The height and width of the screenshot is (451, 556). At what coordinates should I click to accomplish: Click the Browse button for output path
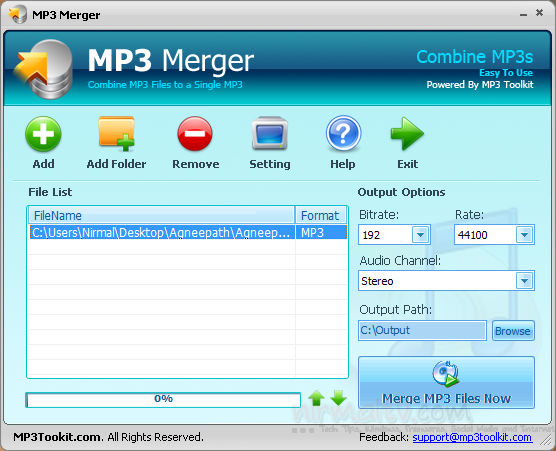[513, 331]
